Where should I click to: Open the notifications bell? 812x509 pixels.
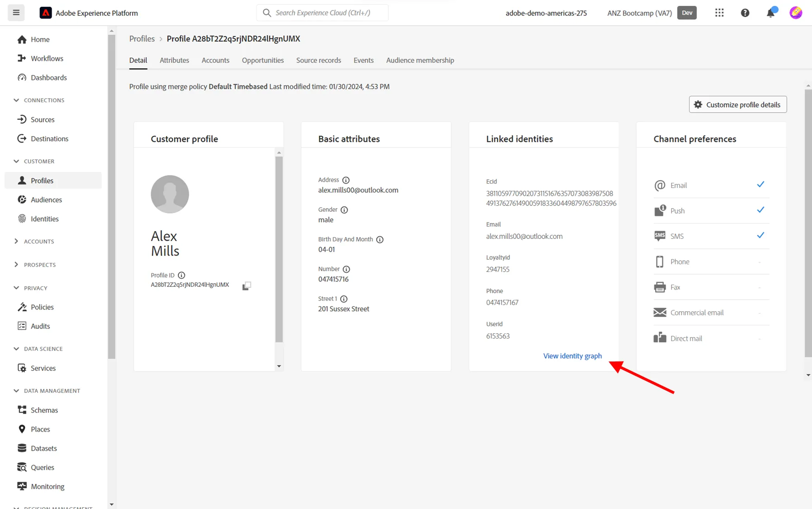click(771, 13)
